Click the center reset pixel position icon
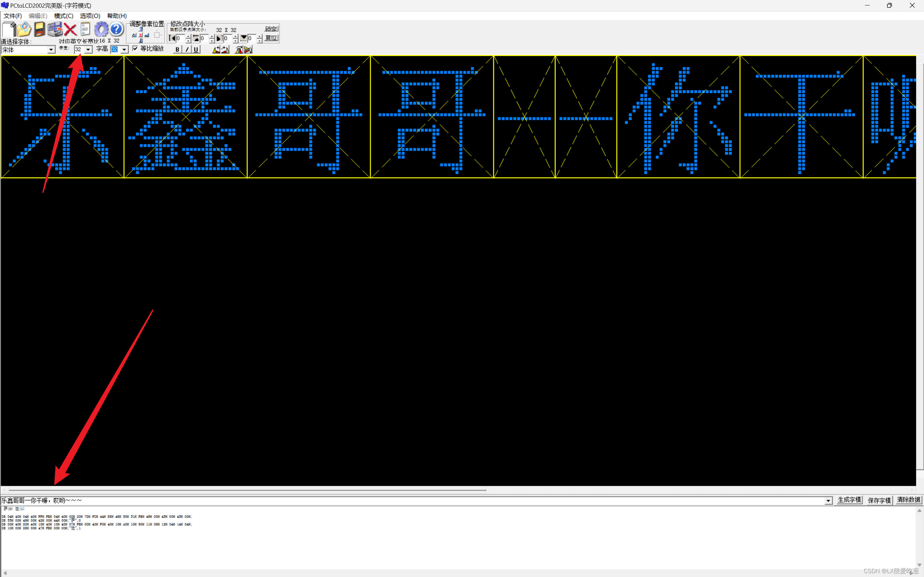 point(141,35)
